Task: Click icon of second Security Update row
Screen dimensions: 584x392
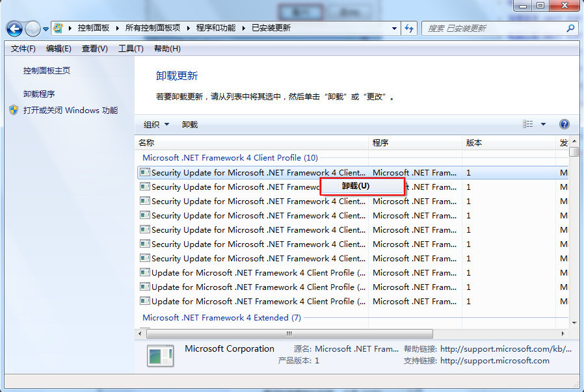Action: pyautogui.click(x=145, y=187)
